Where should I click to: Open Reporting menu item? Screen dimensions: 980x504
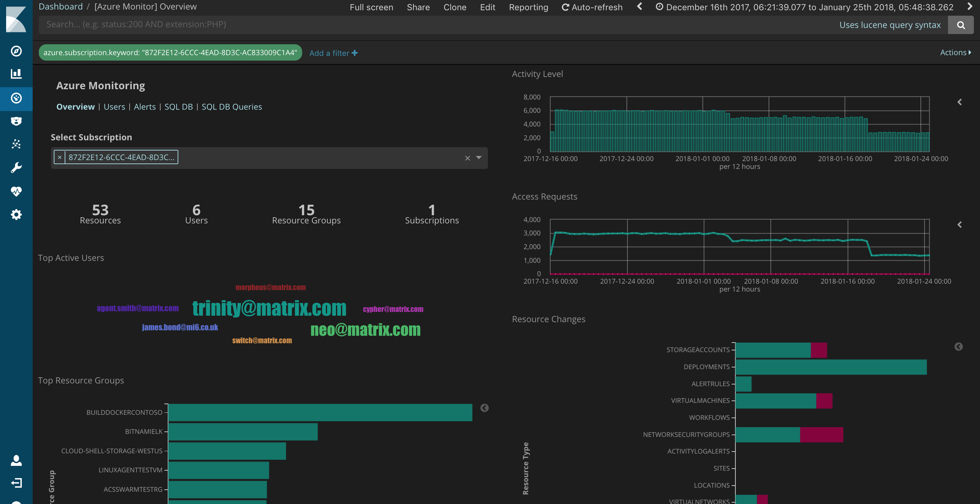(x=528, y=7)
